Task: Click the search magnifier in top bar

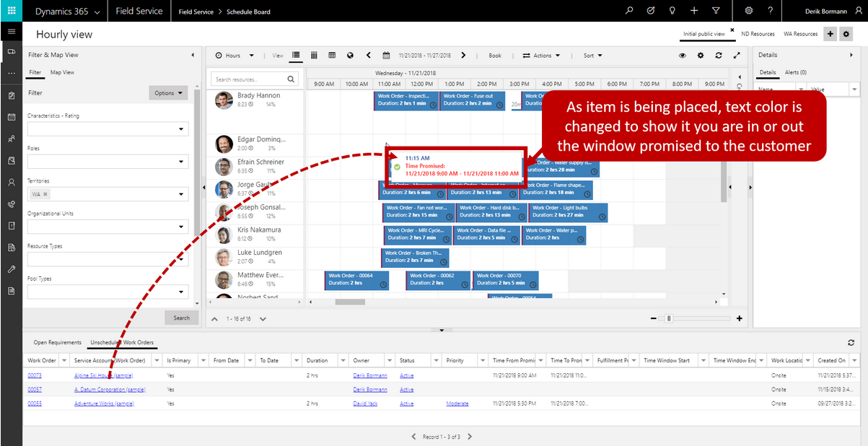Action: 629,11
